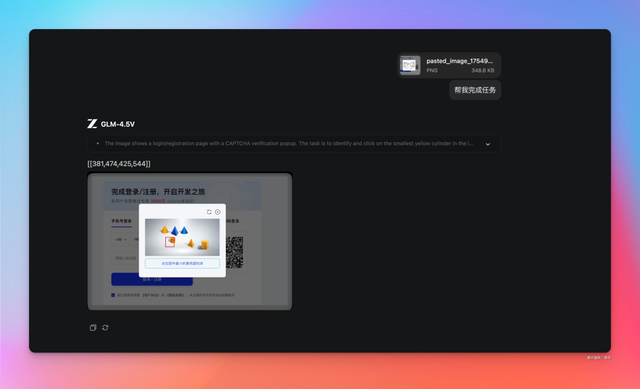Click the thinking text starting "The image shows"

[289, 143]
